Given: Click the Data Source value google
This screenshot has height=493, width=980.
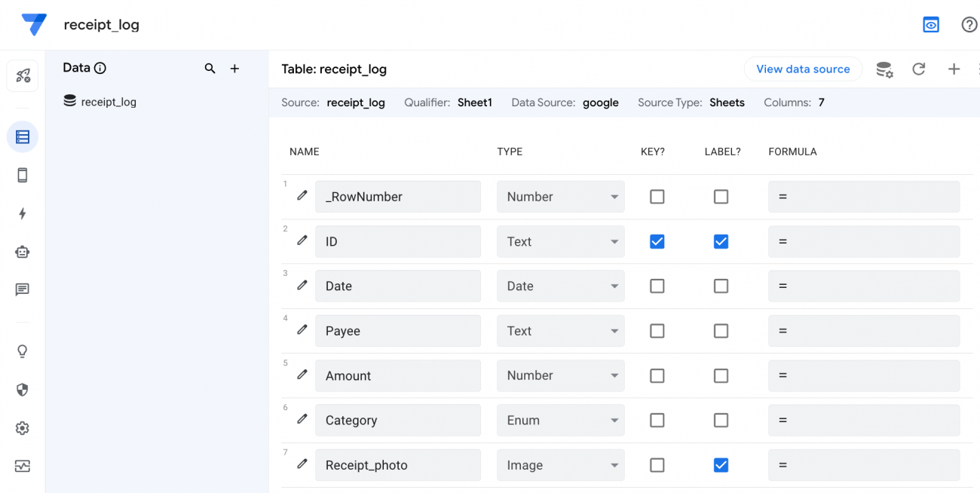Looking at the screenshot, I should click(x=601, y=103).
